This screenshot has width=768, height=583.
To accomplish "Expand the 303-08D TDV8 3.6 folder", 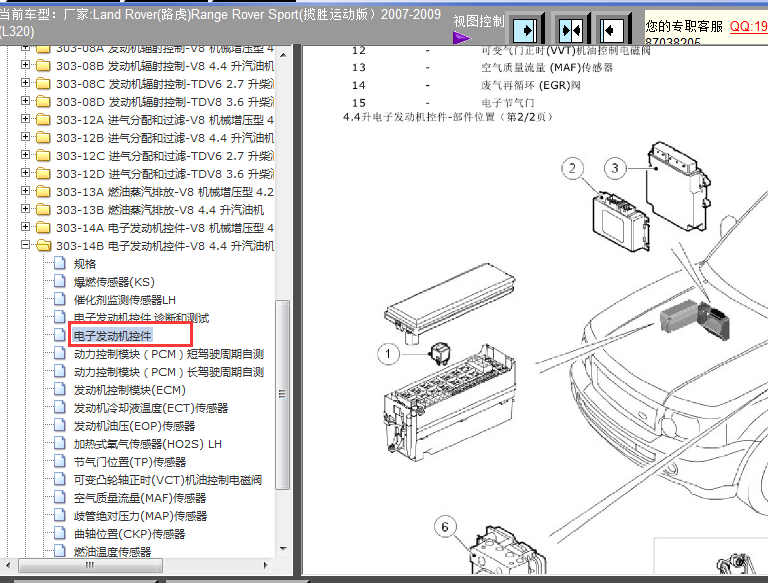I will [25, 101].
